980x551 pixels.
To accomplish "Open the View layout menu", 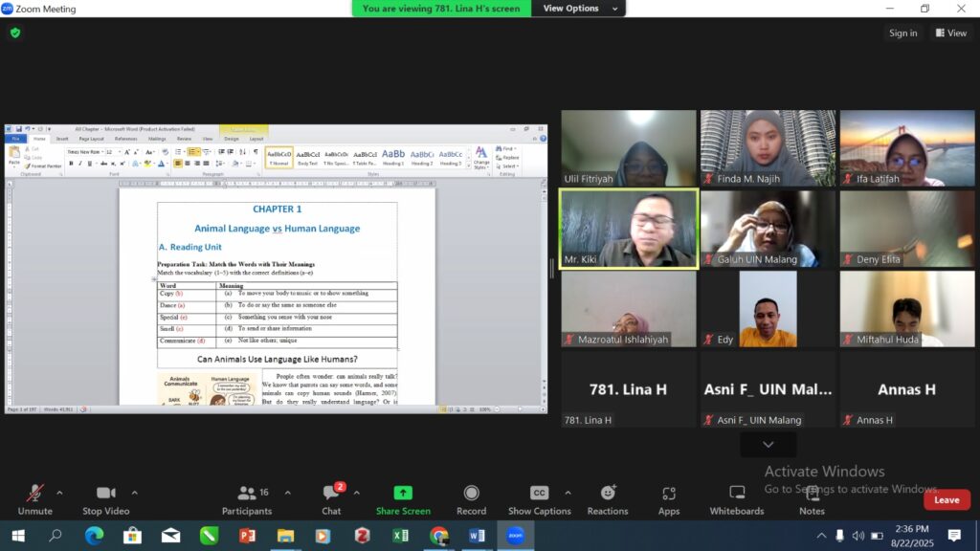I will (951, 33).
